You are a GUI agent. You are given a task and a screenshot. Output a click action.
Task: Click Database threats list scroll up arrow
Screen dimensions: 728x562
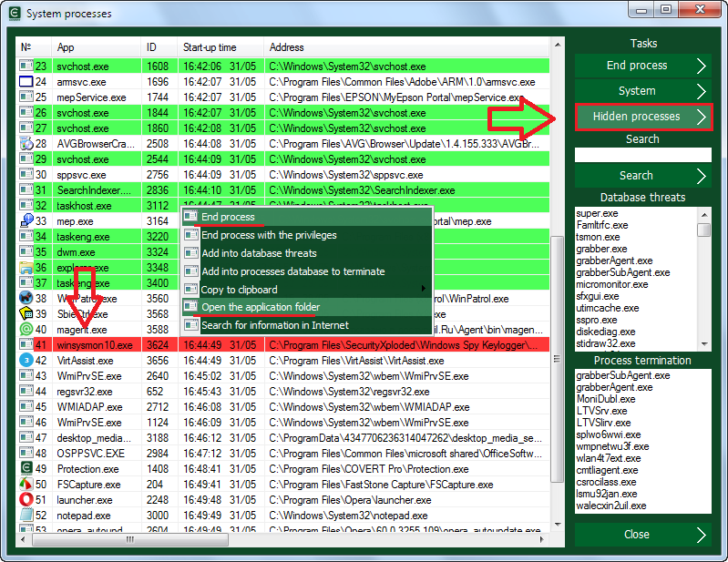pyautogui.click(x=704, y=214)
